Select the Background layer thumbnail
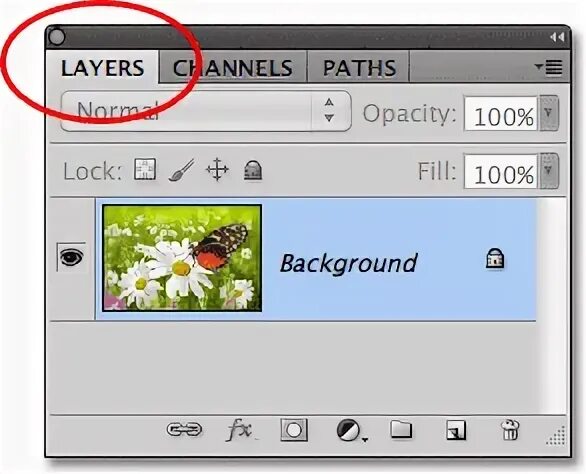 182,258
